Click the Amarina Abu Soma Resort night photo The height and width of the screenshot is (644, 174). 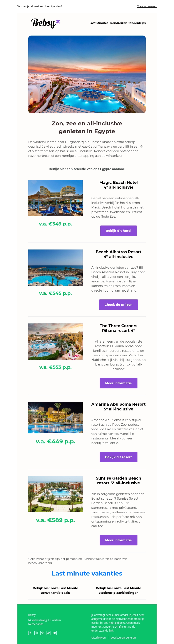[55, 417]
